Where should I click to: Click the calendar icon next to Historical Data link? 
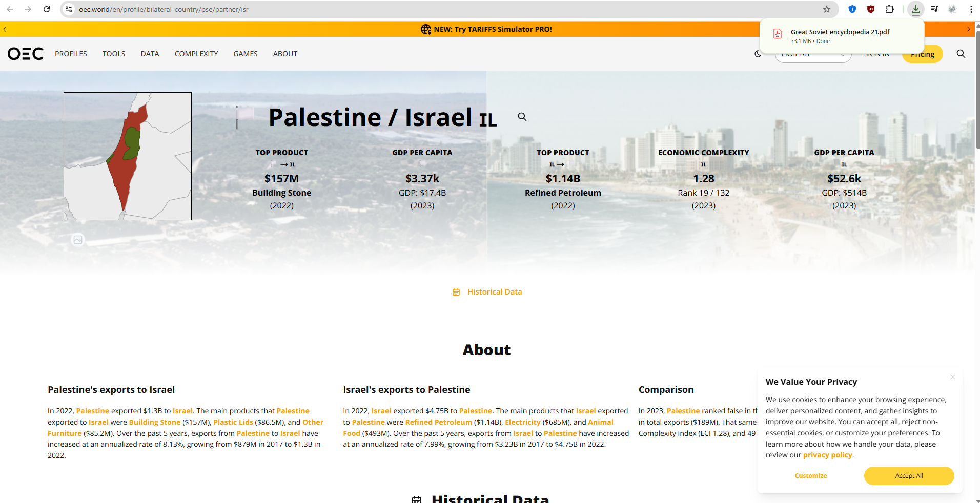[x=456, y=292]
